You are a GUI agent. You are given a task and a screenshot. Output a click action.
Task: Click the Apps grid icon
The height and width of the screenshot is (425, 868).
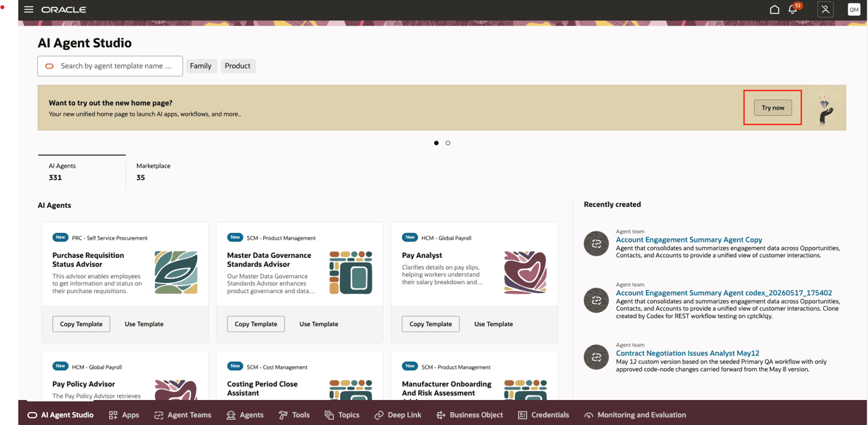pos(113,415)
